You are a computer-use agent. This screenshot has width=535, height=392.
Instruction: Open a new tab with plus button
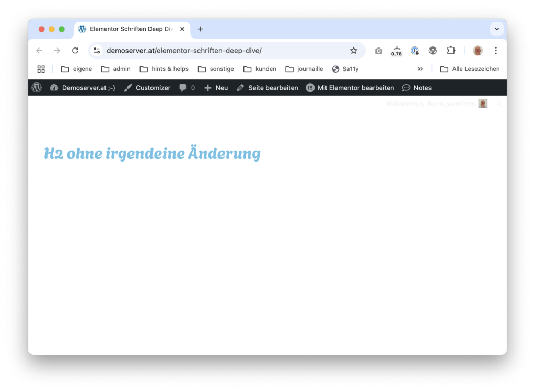[x=200, y=29]
